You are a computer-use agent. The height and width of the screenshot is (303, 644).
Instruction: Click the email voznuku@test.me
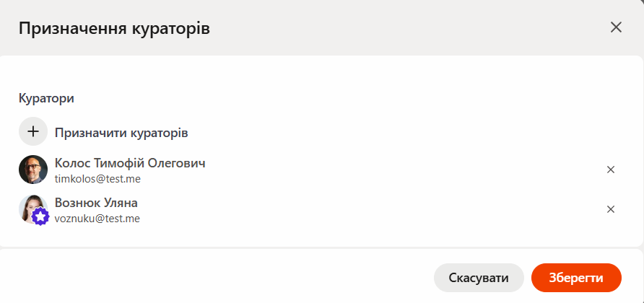[97, 218]
